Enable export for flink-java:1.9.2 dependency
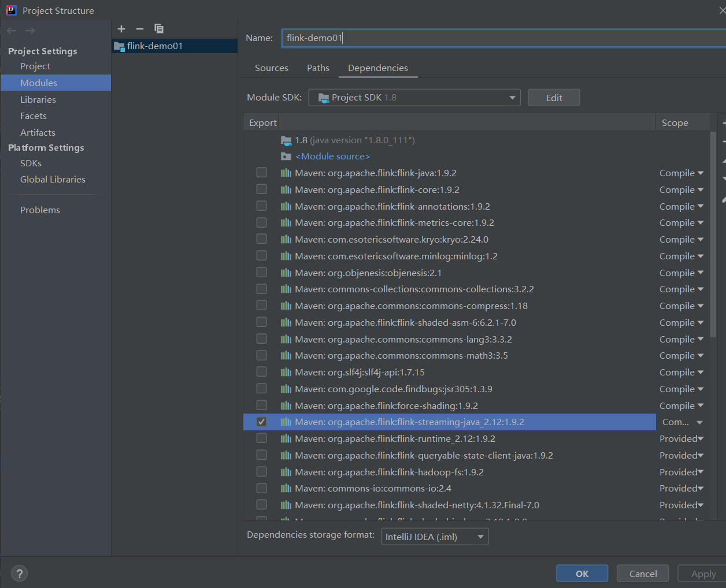 tap(261, 172)
